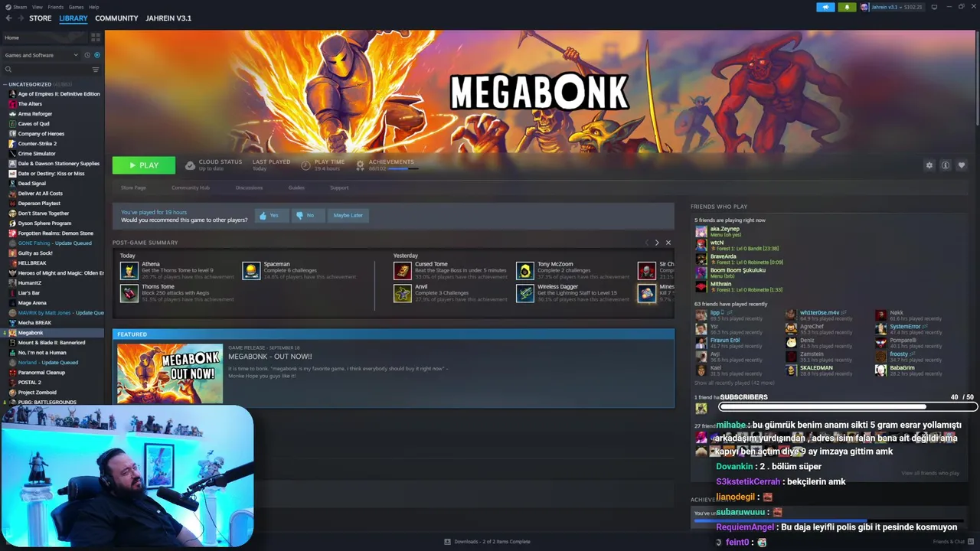
Task: Open the green notifications bell
Action: [847, 7]
